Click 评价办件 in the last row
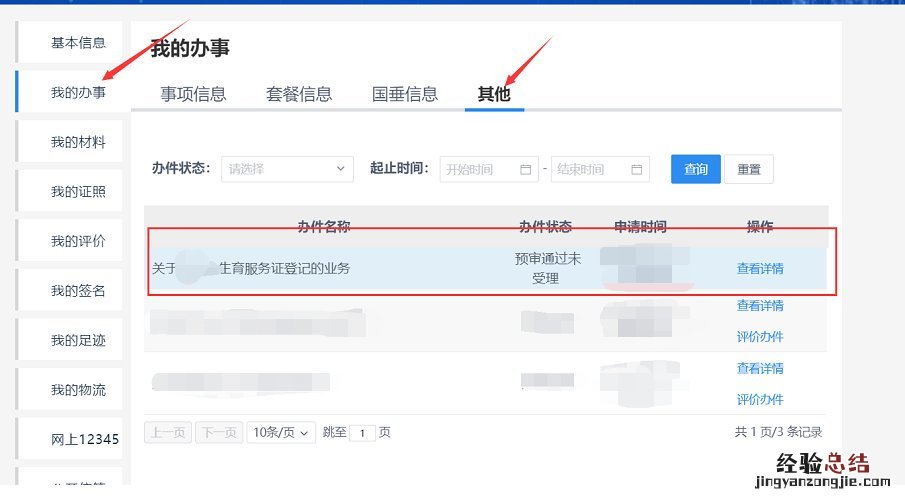The width and height of the screenshot is (905, 500). pos(760,400)
